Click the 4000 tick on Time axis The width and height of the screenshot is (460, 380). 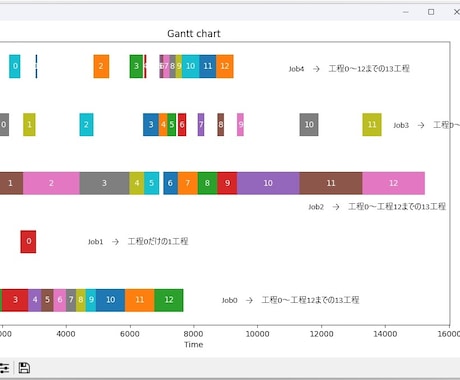tap(66, 334)
